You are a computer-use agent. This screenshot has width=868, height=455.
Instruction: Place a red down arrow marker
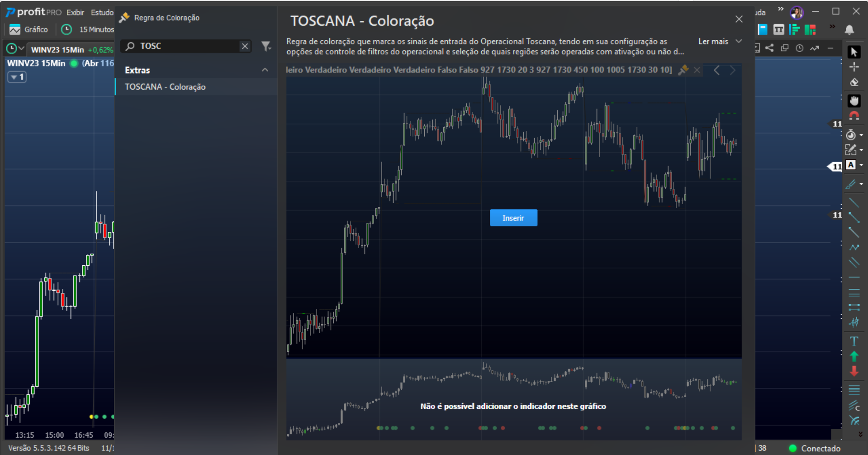pyautogui.click(x=854, y=371)
